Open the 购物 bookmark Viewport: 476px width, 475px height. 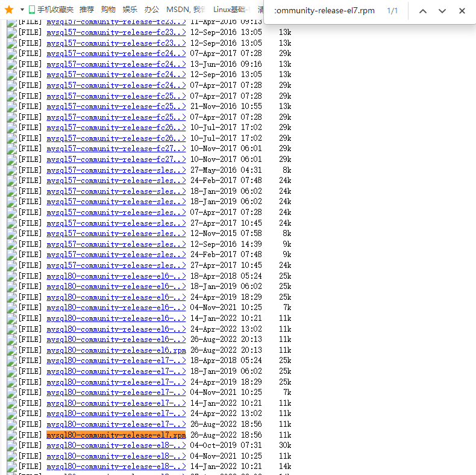click(108, 10)
